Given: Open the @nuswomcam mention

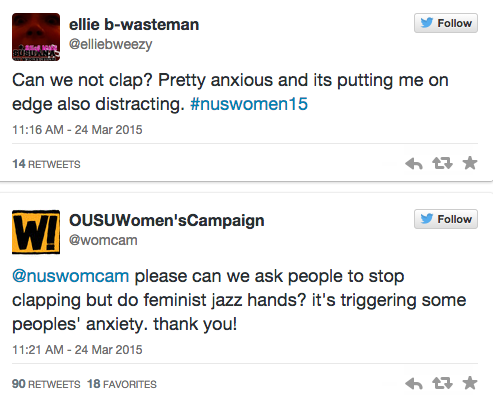Looking at the screenshot, I should tap(70, 276).
